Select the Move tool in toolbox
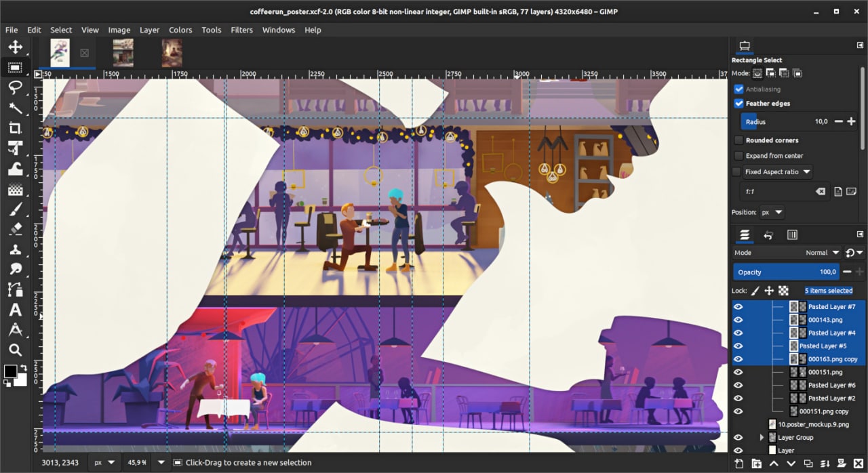The height and width of the screenshot is (473, 868). [x=15, y=47]
